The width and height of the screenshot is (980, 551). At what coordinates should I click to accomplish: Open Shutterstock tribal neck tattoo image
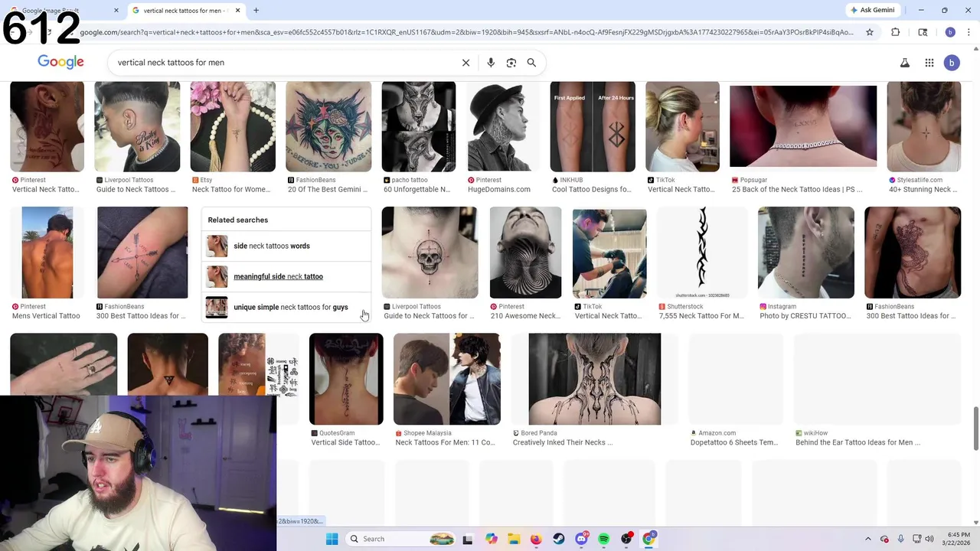pyautogui.click(x=702, y=253)
